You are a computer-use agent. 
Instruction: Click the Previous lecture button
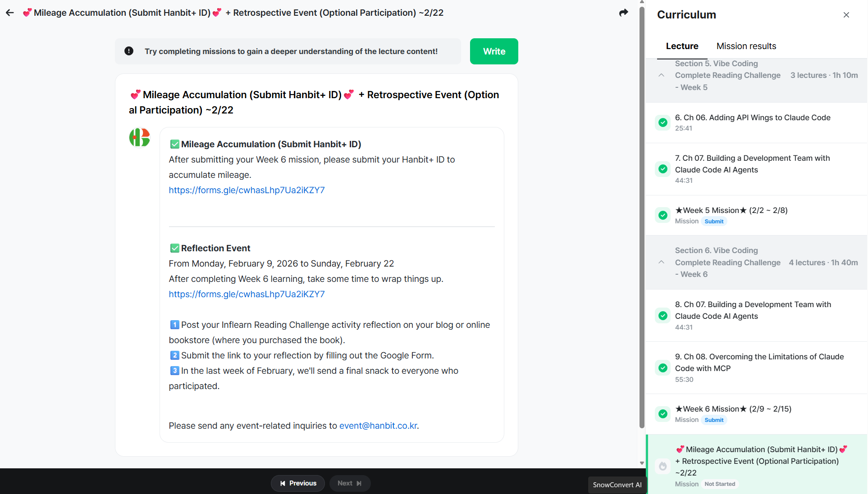pos(298,483)
